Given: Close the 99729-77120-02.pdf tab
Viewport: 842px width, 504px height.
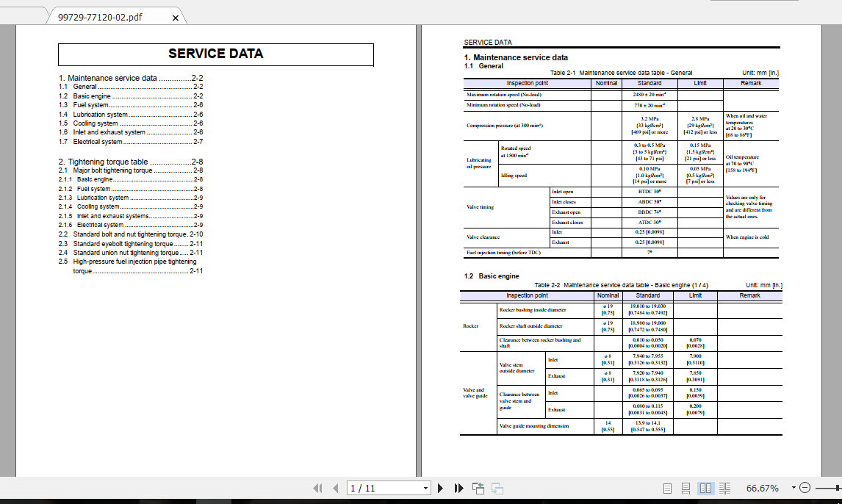Looking at the screenshot, I should 174,15.
